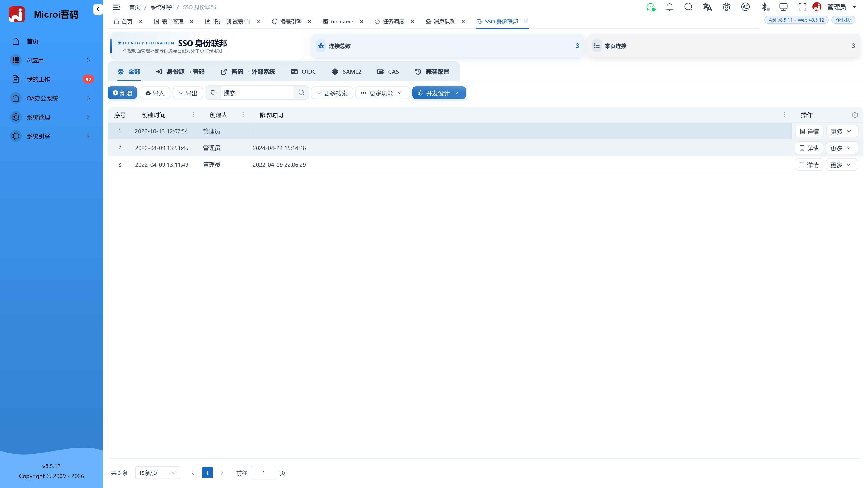Open the top-bar settings gear
The width and height of the screenshot is (868, 488).
[x=726, y=7]
